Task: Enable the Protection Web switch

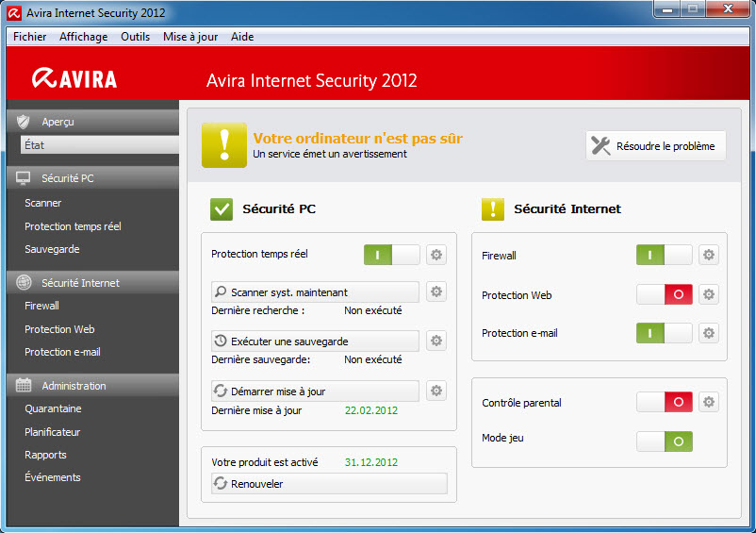Action: pos(665,294)
